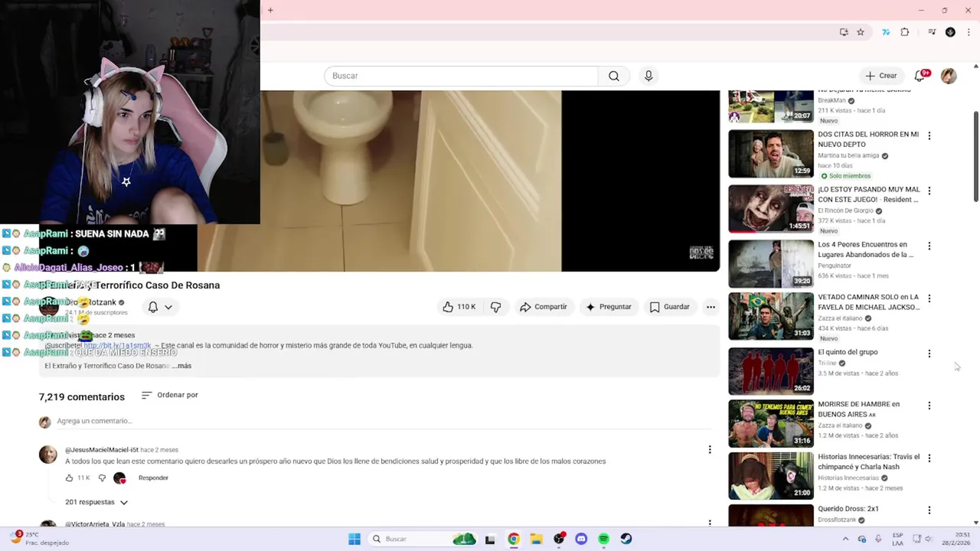The height and width of the screenshot is (551, 980).
Task: Like the video with 110 K likes
Action: [x=459, y=307]
